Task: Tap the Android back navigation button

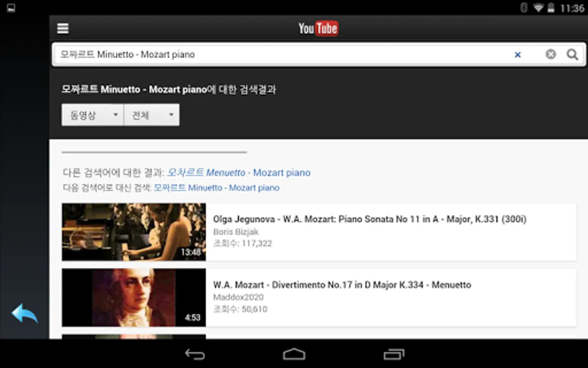Action: tap(195, 354)
